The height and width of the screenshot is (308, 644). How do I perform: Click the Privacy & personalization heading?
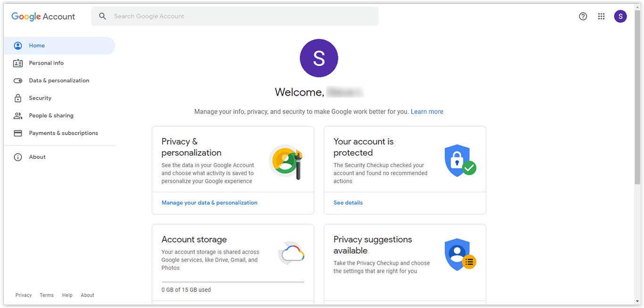pyautogui.click(x=191, y=147)
